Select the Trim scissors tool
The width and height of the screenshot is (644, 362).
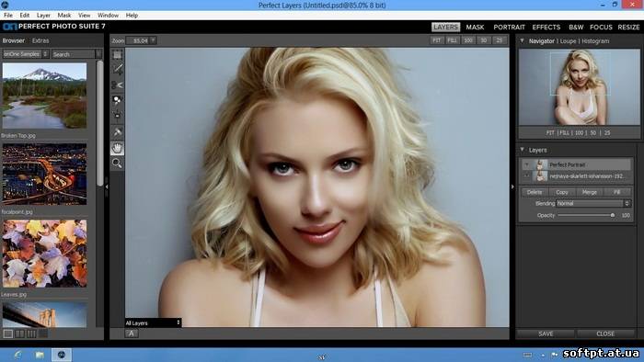118,85
